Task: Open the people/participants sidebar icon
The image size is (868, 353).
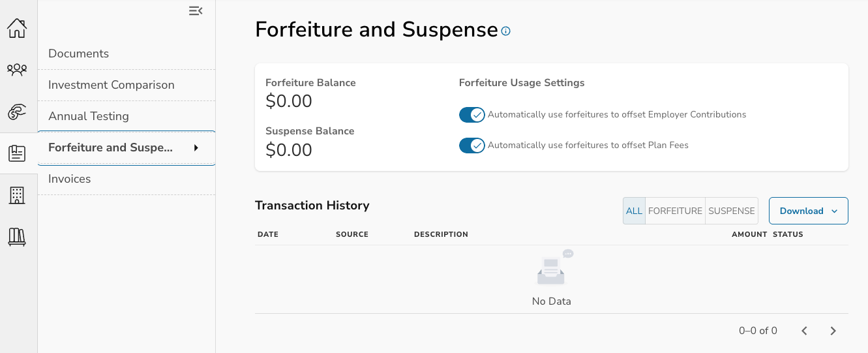Action: coord(17,69)
